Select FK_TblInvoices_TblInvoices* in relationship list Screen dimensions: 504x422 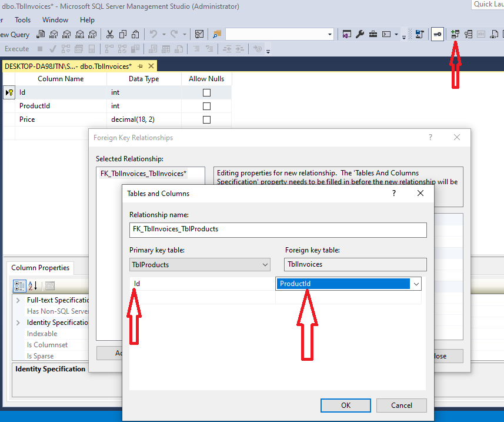(x=143, y=174)
